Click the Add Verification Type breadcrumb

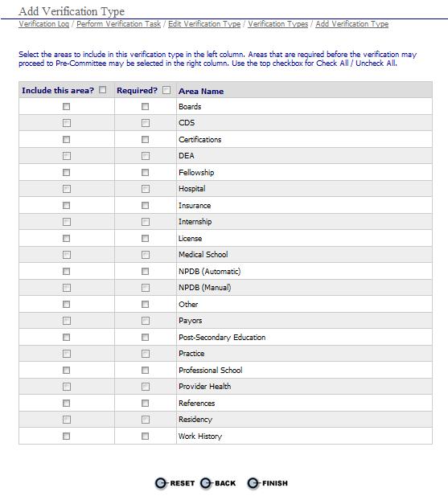click(351, 24)
